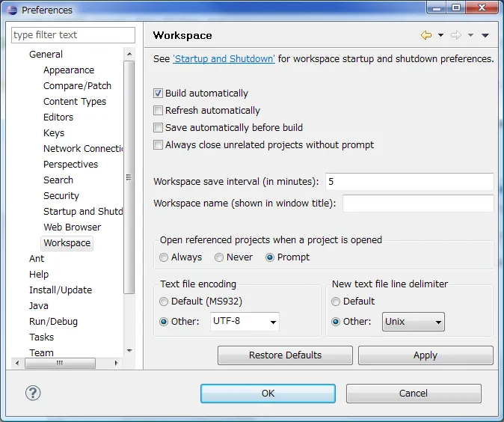This screenshot has height=422, width=504.
Task: Open the Content Types preferences page
Action: 75,102
